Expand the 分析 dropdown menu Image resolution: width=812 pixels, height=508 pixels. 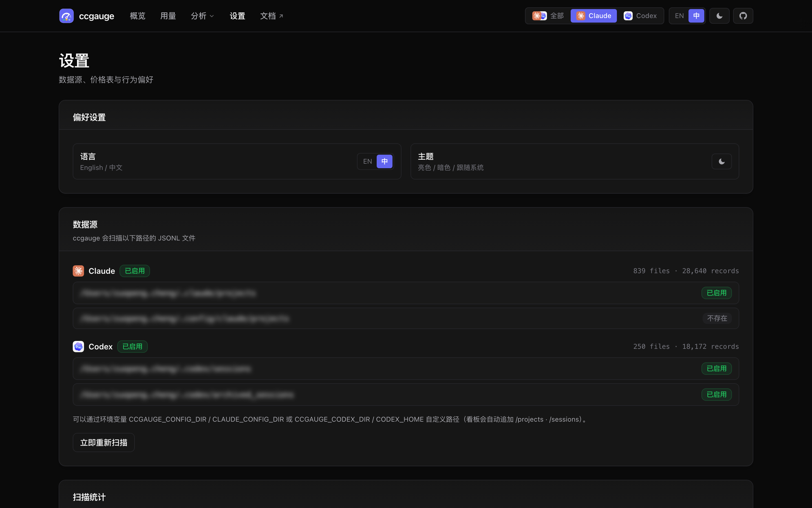click(x=202, y=16)
